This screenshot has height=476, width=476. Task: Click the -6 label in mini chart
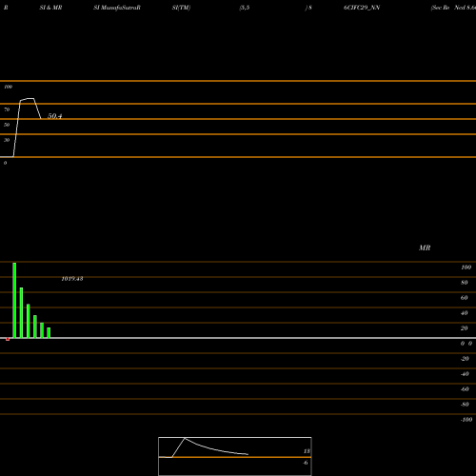click(306, 463)
